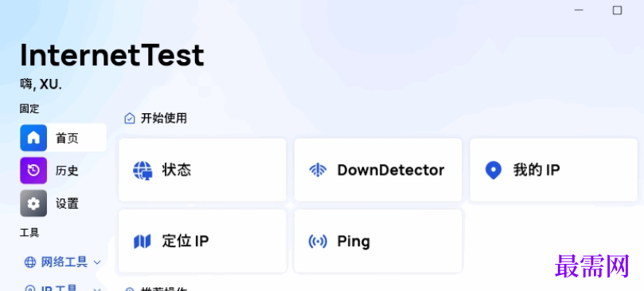Click the blue home icon in sidebar
Screen dimensions: 644x291
point(33,138)
